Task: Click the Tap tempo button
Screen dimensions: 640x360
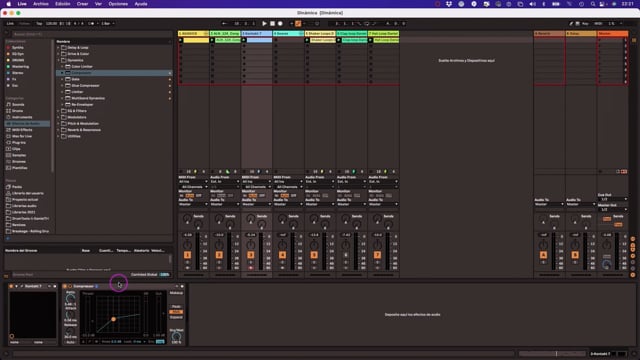Action: point(39,24)
